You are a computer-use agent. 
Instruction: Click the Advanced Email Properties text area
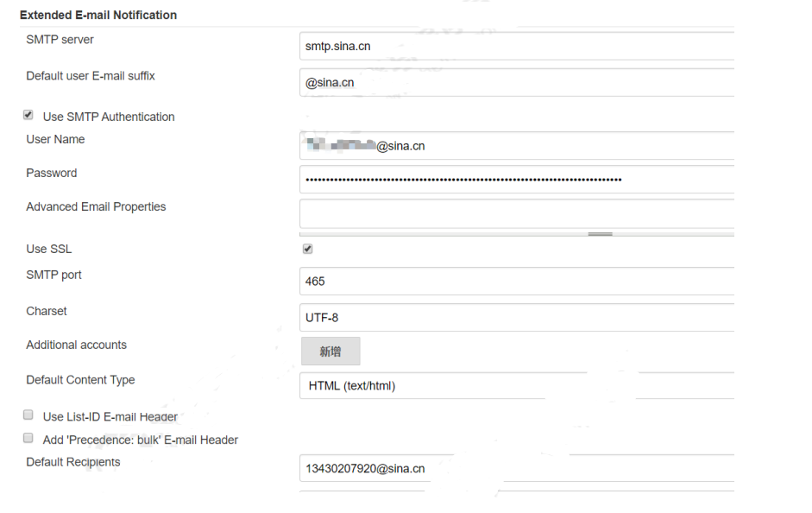517,213
